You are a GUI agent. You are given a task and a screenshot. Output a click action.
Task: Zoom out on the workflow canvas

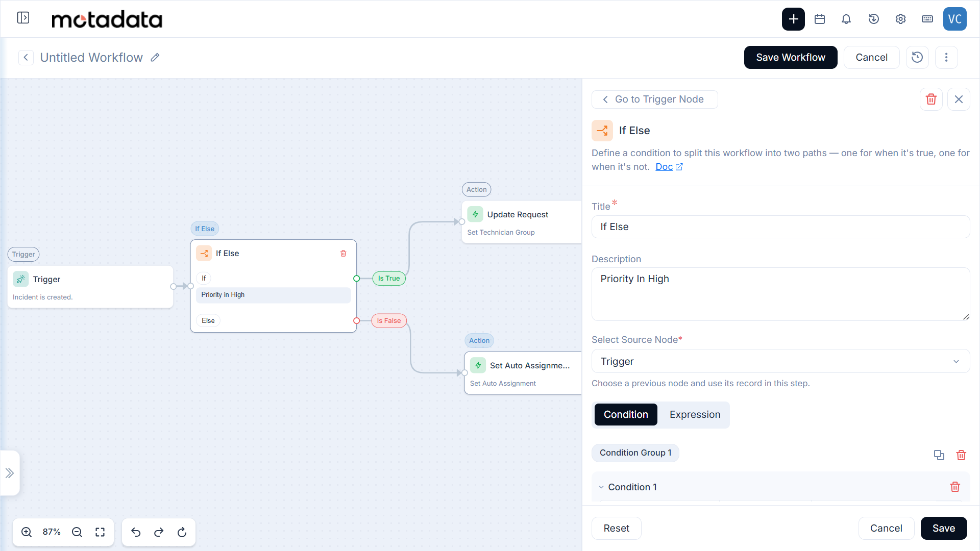[77, 532]
